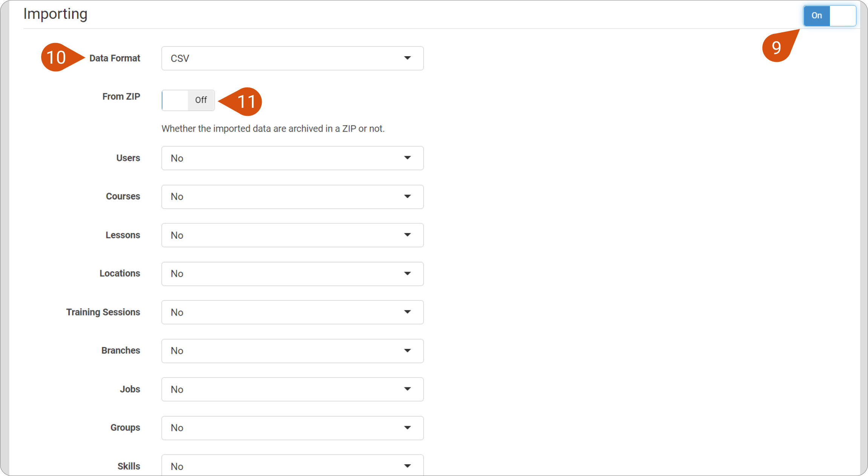
Task: Expand the Groups dropdown
Action: (292, 428)
